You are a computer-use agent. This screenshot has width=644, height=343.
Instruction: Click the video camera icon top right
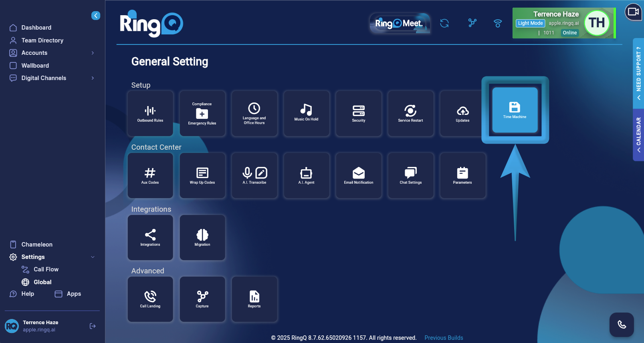[634, 12]
